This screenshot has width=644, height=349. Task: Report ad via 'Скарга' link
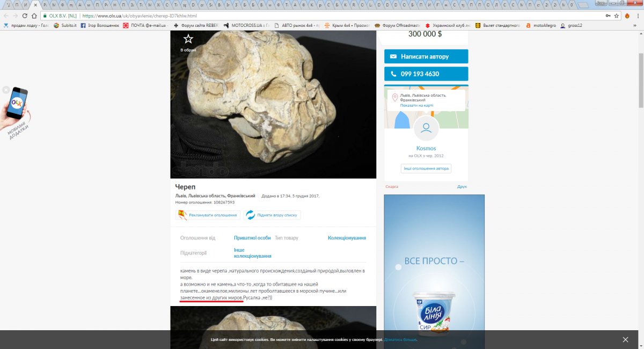pyautogui.click(x=392, y=186)
